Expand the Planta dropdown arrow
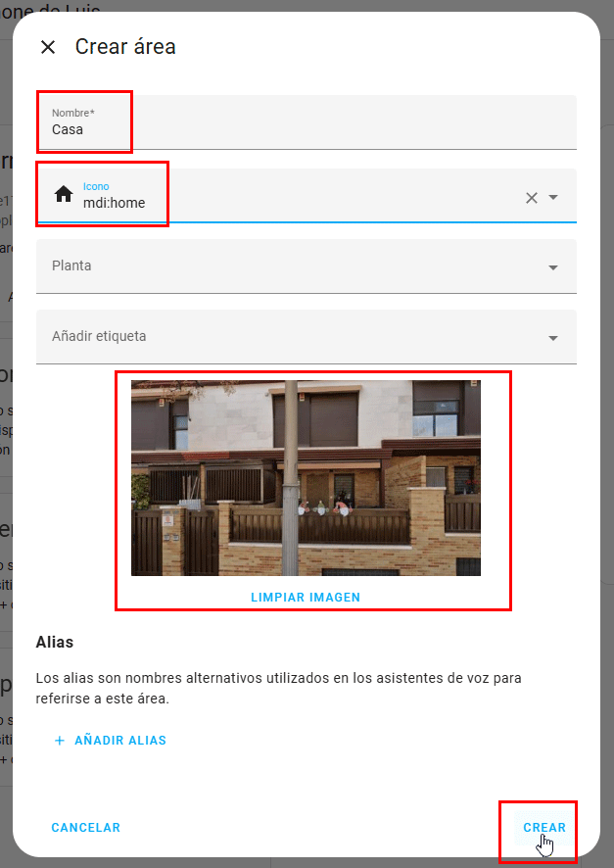The width and height of the screenshot is (614, 868). (553, 267)
